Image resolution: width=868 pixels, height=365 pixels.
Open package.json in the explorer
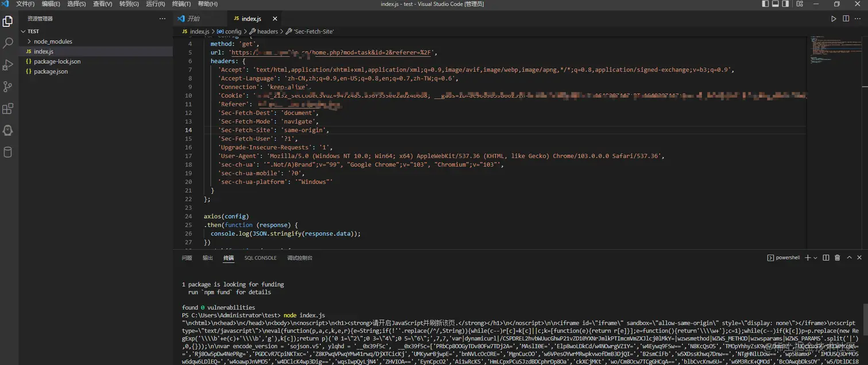51,72
